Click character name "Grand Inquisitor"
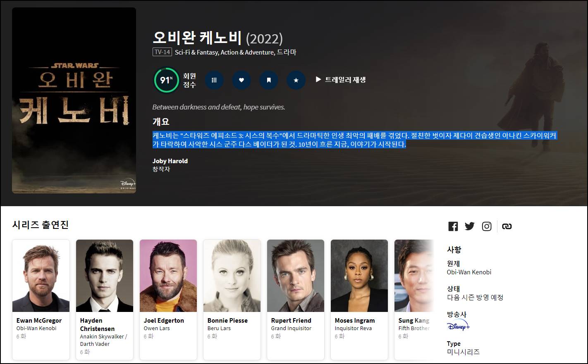 (x=291, y=328)
